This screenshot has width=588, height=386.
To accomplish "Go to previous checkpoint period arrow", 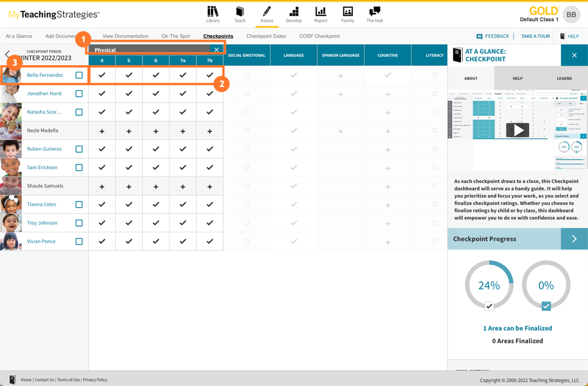I will point(7,55).
